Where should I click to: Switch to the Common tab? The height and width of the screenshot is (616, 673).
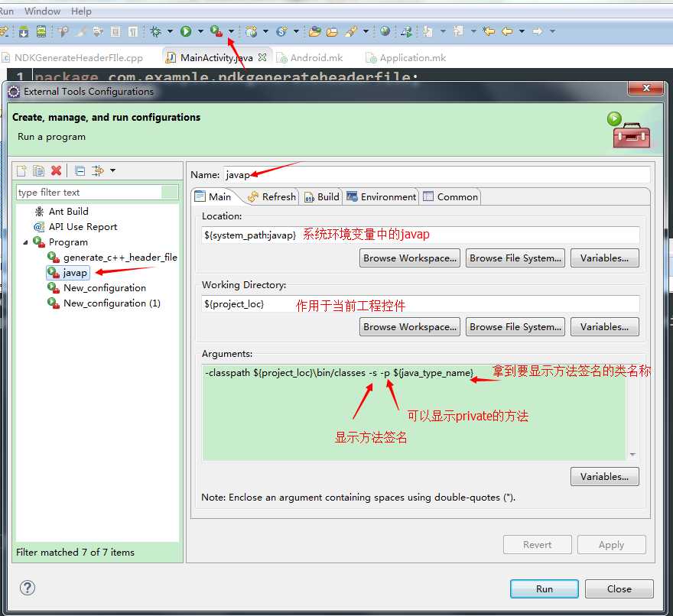450,197
